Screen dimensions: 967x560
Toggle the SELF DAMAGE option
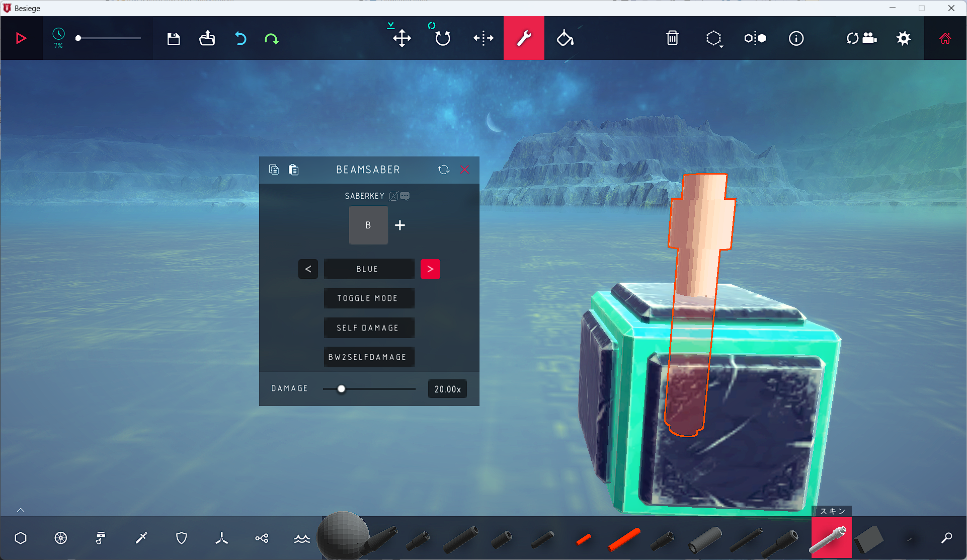click(369, 328)
